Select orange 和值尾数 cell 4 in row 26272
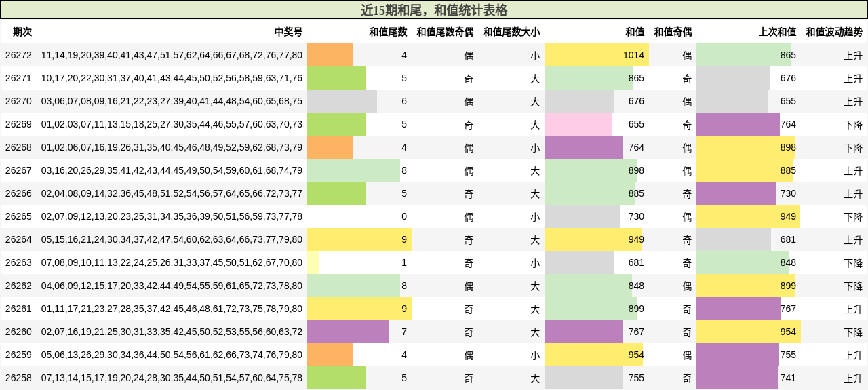 359,55
